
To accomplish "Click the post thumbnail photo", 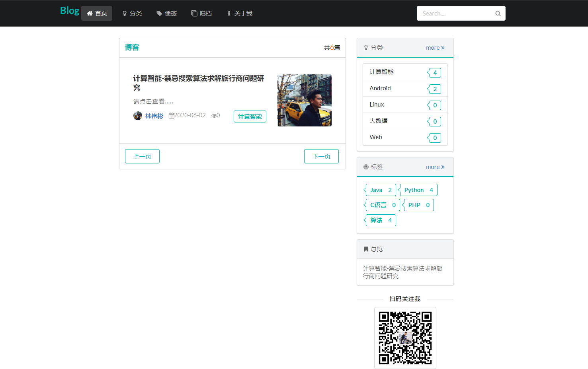I will coord(305,100).
